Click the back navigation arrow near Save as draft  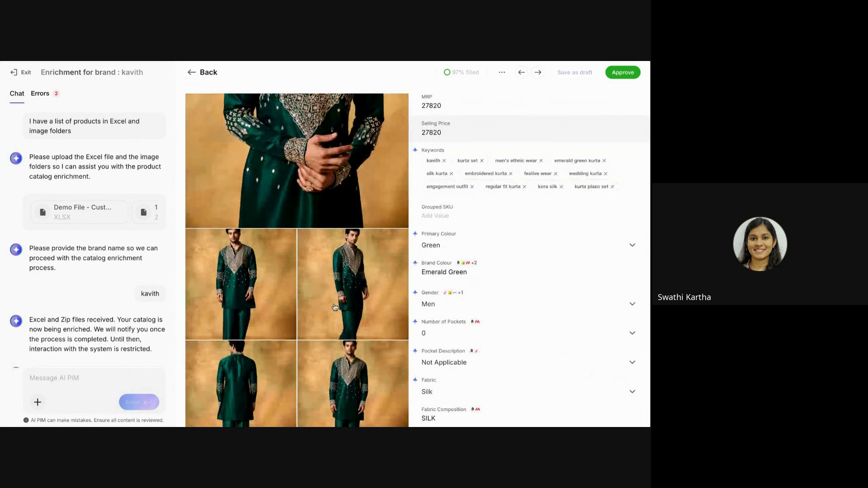[x=521, y=72]
